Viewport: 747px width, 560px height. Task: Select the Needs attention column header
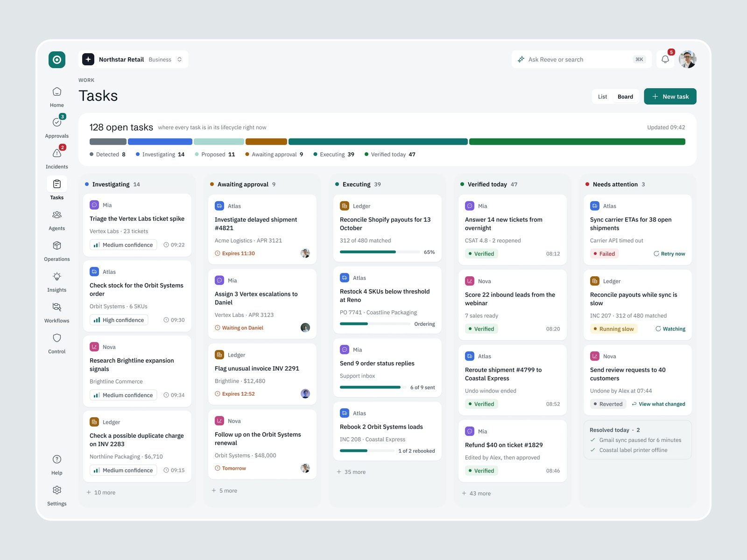[x=615, y=184]
